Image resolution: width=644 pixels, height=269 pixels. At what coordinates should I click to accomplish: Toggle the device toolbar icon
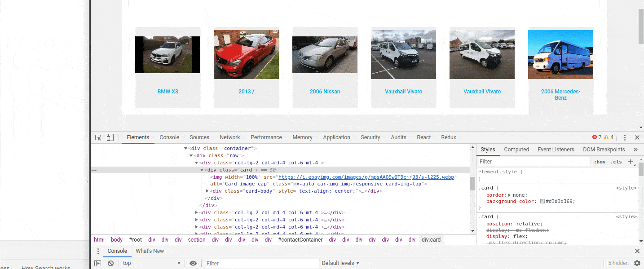[x=110, y=137]
